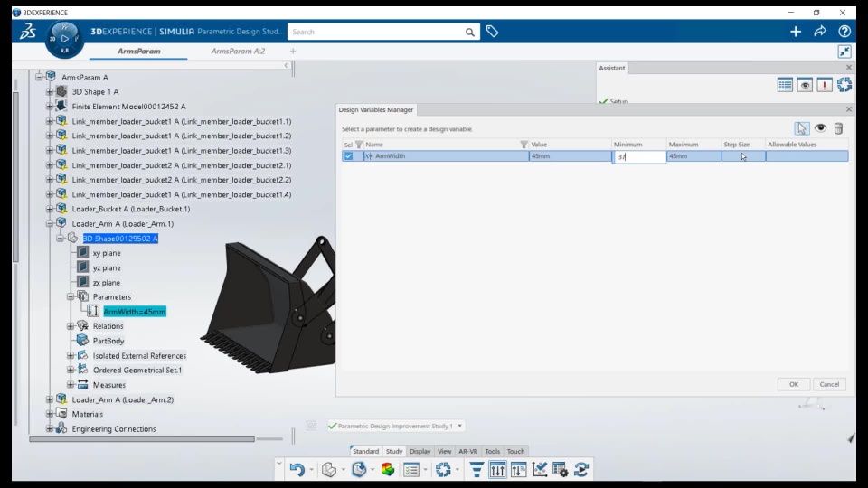Open the Parametric Design Improvement Study dropdown
The width and height of the screenshot is (868, 488).
click(x=459, y=426)
